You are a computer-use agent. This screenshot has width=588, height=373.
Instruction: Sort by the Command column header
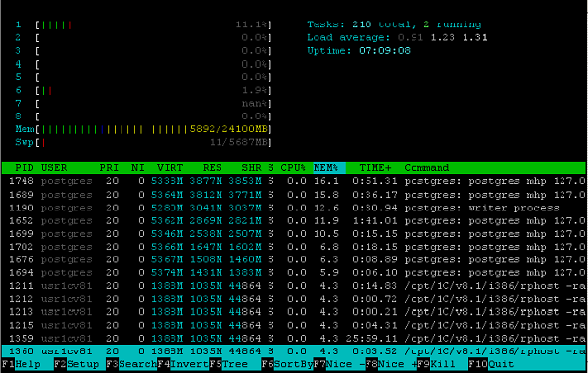426,168
